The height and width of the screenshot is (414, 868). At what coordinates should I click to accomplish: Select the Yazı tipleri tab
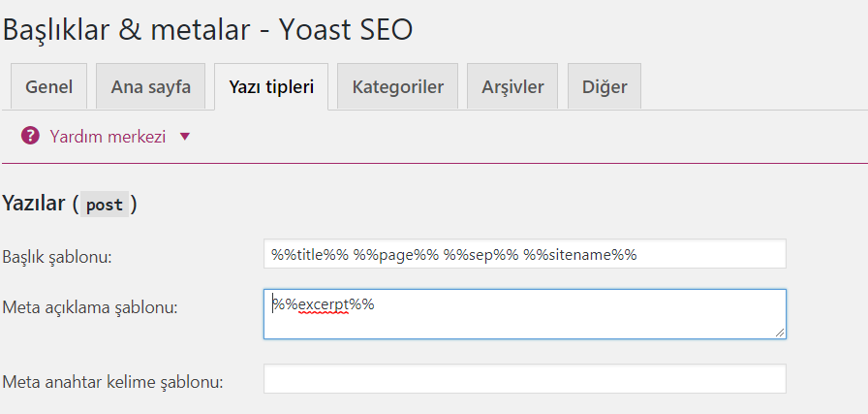click(x=271, y=87)
